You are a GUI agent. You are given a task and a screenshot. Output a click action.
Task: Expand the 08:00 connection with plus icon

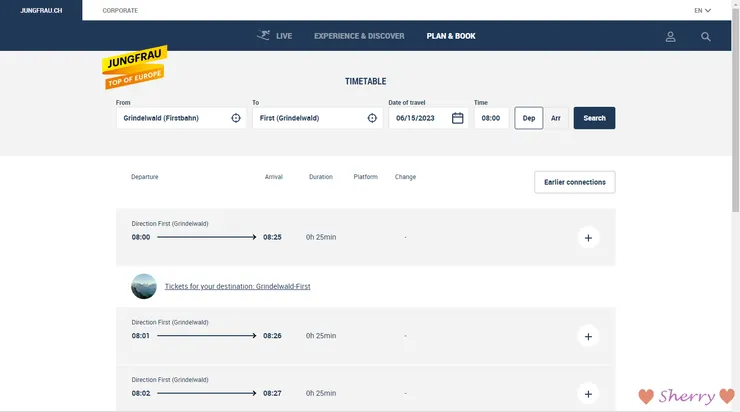click(588, 237)
